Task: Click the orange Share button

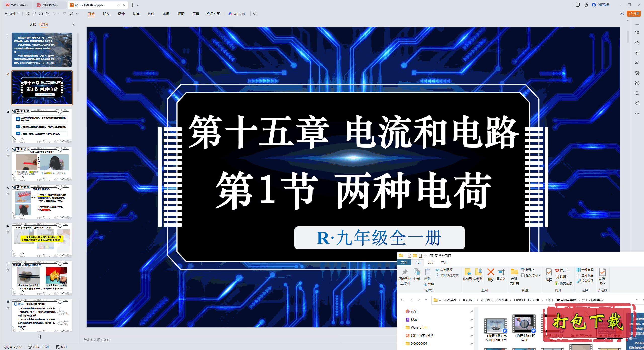Action: 634,14
